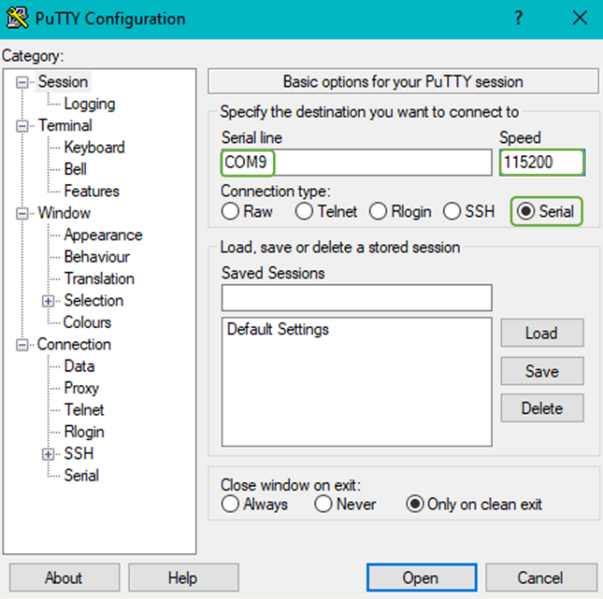The image size is (603, 599).
Task: Click the question mark help button
Action: (x=518, y=18)
